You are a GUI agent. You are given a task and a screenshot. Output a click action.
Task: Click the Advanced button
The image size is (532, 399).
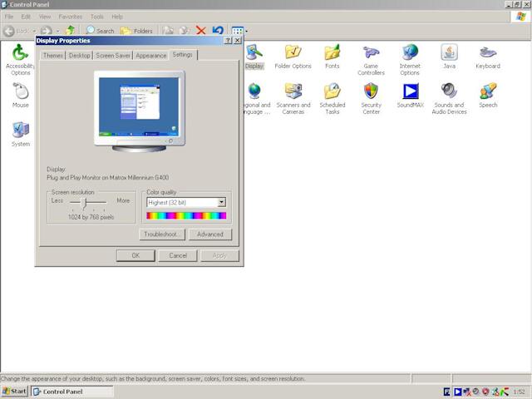point(210,234)
